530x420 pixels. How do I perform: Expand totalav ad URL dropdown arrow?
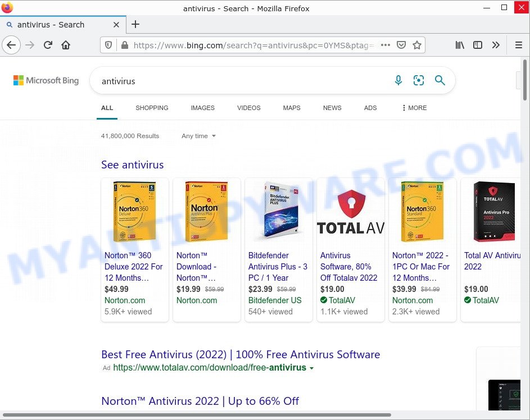coord(311,368)
